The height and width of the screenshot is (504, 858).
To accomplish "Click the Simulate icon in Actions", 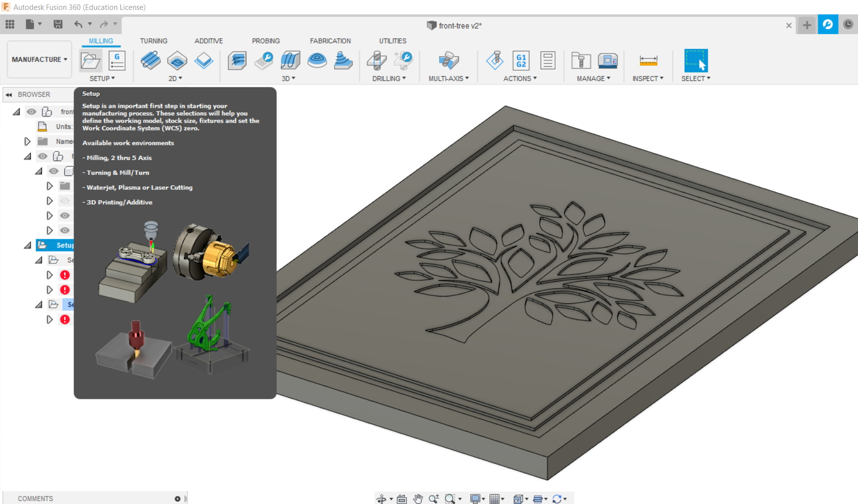I will (495, 61).
